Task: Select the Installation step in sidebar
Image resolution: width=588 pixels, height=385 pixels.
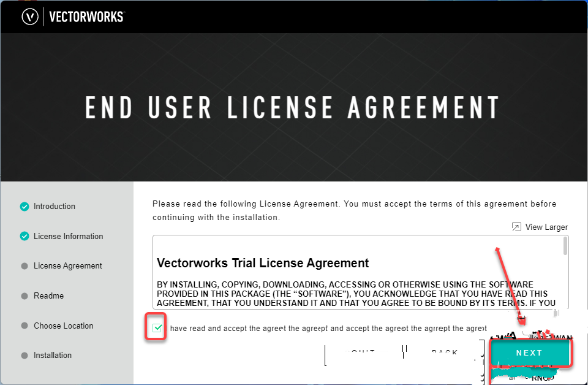Action: (53, 356)
